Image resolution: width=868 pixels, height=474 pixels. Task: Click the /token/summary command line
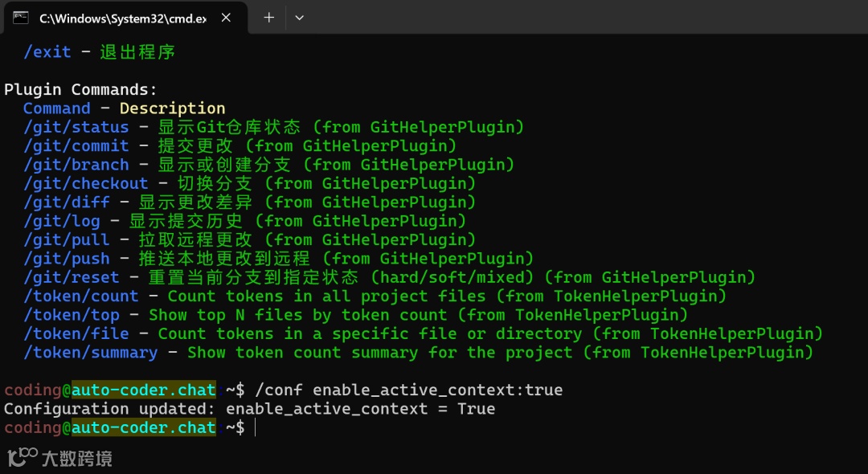point(91,353)
